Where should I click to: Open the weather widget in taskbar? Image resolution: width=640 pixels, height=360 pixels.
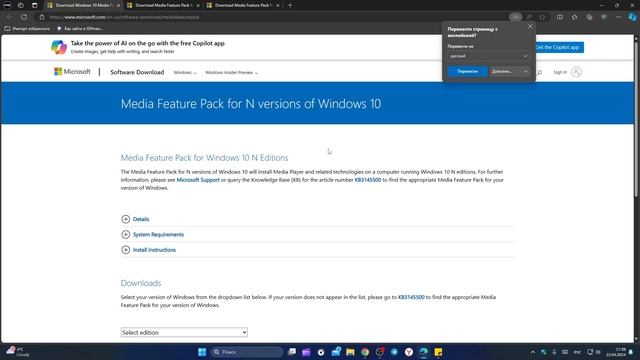[18, 352]
